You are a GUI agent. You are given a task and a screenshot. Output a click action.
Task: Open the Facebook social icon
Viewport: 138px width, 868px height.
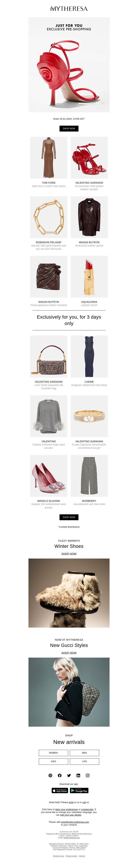pos(60,775)
